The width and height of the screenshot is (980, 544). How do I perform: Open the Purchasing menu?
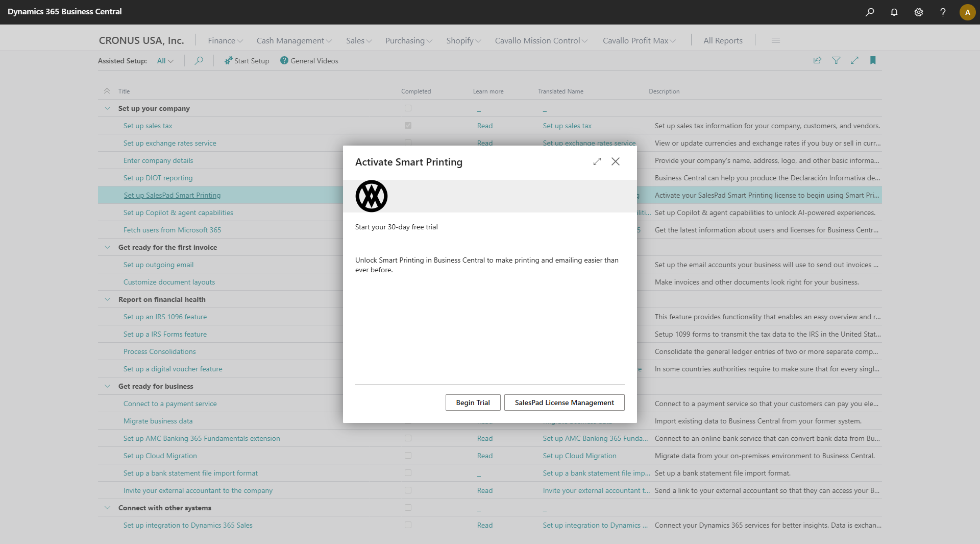point(409,40)
